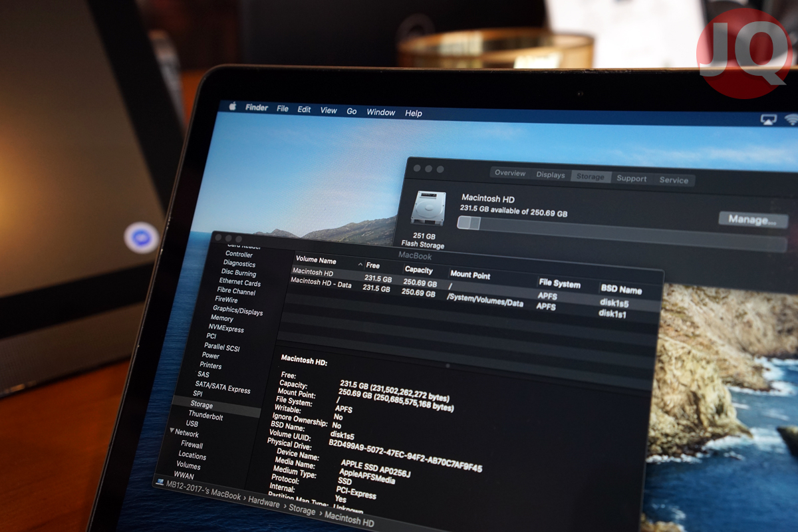This screenshot has height=532, width=798.
Task: Select USB in the sidebar
Action: 192,424
